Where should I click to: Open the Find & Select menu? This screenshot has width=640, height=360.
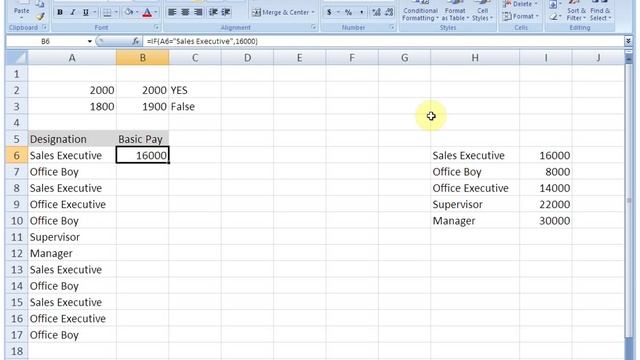click(x=600, y=11)
